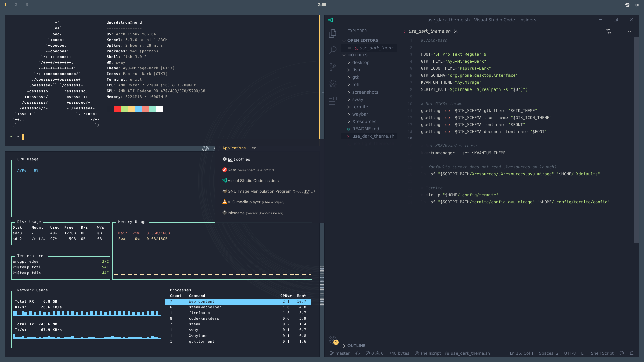This screenshot has height=362, width=644.
Task: Change encoding via UTF-8 status item
Action: point(570,353)
